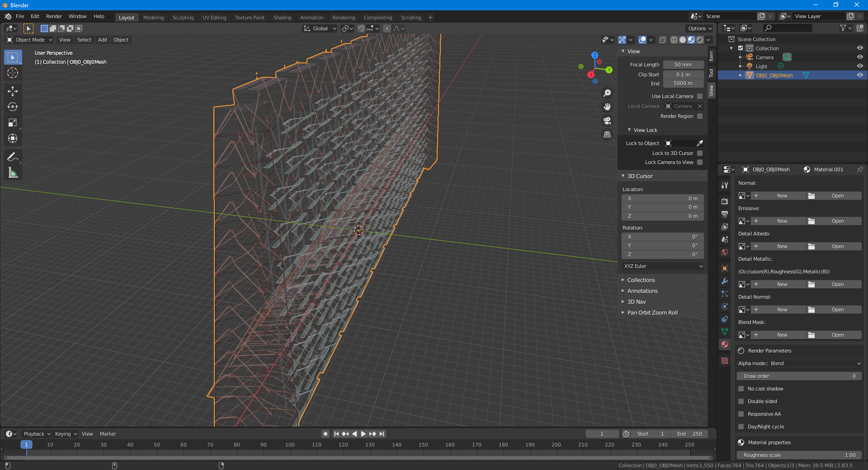Click New button under Detail Normal
Viewport: 868px width, 470px height.
coord(782,310)
